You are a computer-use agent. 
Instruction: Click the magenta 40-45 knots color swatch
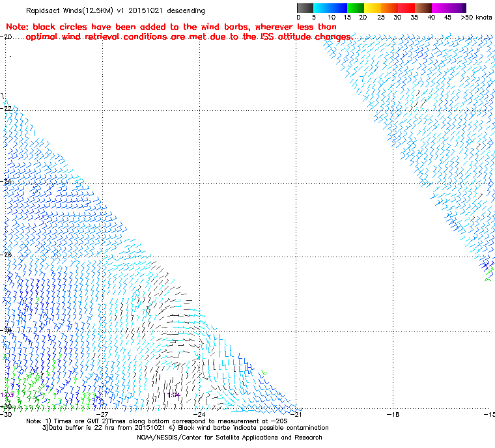pyautogui.click(x=440, y=8)
